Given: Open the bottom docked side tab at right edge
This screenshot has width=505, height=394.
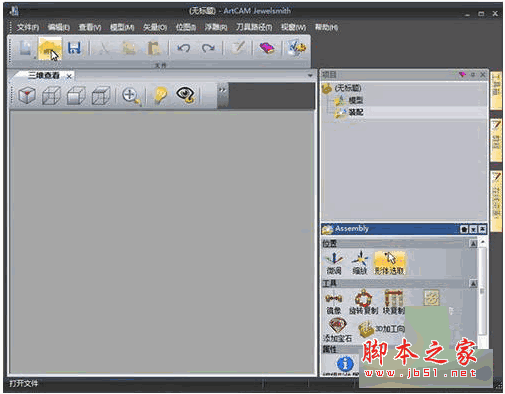Looking at the screenshot, I should (x=496, y=201).
